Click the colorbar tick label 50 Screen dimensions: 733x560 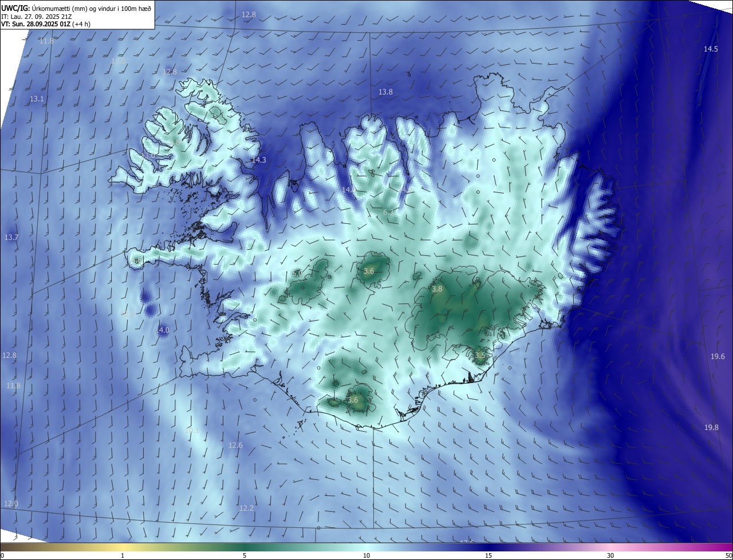pyautogui.click(x=728, y=555)
